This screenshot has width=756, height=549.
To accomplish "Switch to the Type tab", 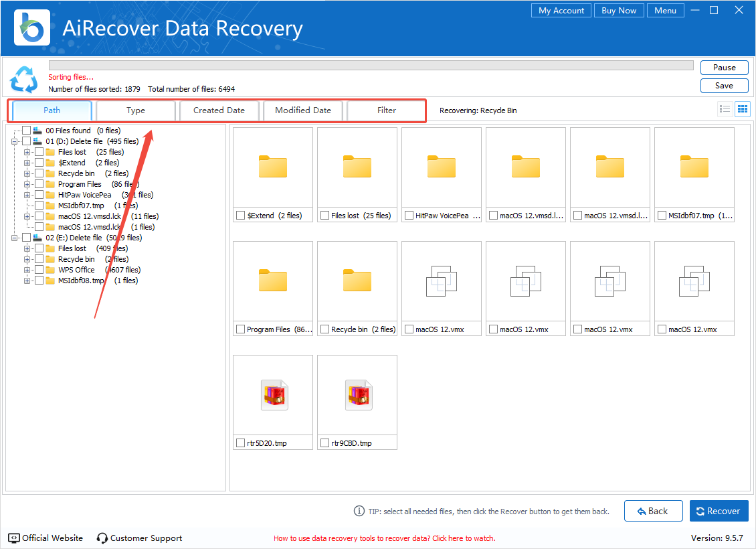I will coord(136,110).
